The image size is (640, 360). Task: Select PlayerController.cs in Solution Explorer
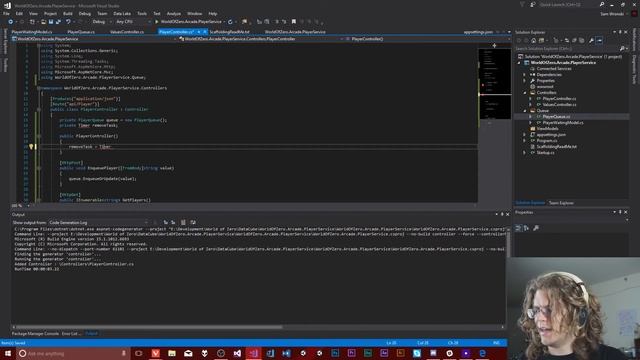(x=559, y=99)
